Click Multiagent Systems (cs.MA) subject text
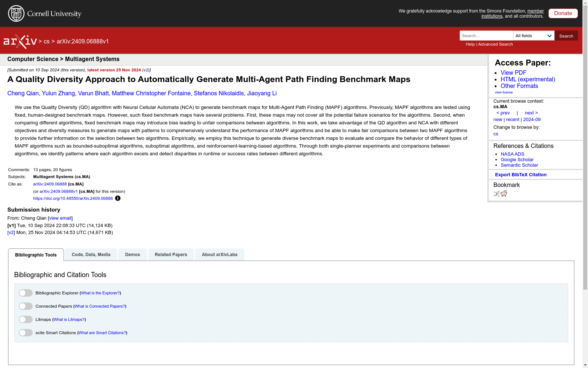 [x=62, y=177]
